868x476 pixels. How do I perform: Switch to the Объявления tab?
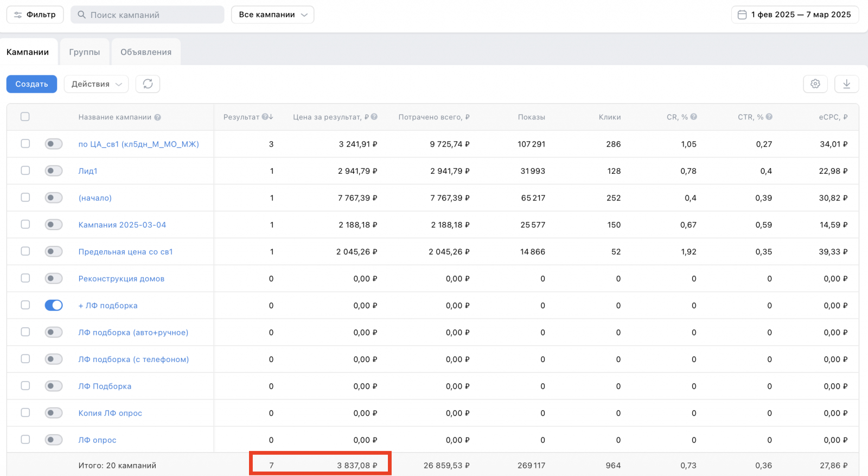point(146,52)
